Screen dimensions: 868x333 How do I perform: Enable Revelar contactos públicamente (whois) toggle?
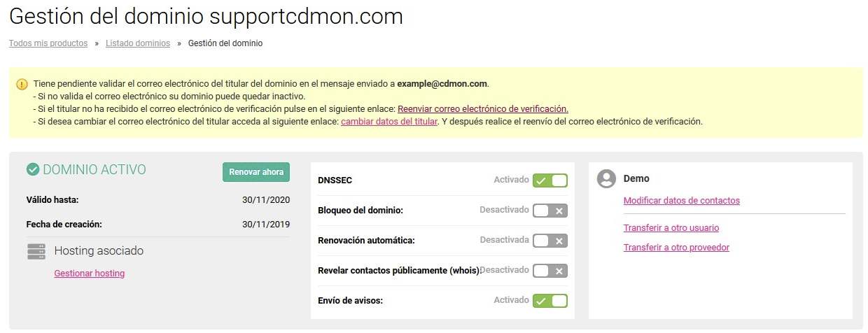click(x=550, y=271)
